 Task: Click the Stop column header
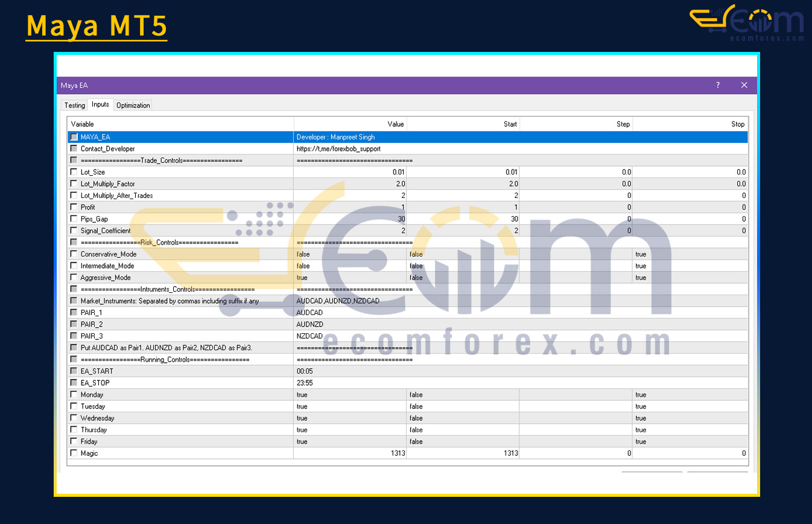(691, 124)
